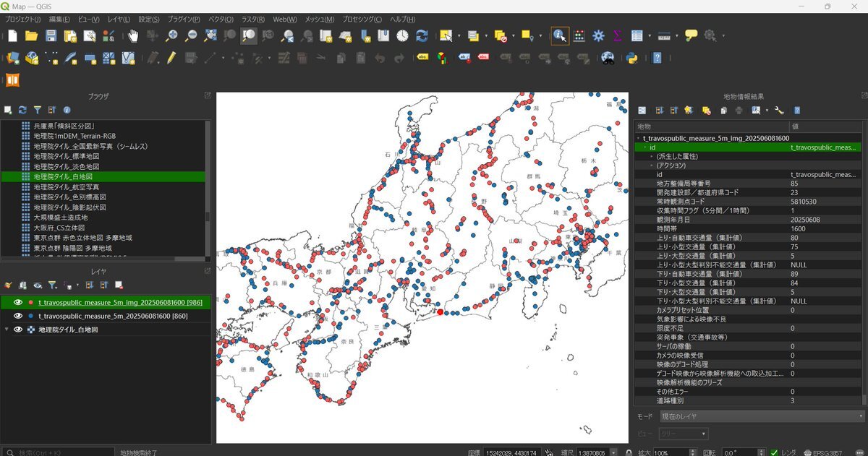
Task: Click the locator search field at bottom left
Action: coord(58,452)
